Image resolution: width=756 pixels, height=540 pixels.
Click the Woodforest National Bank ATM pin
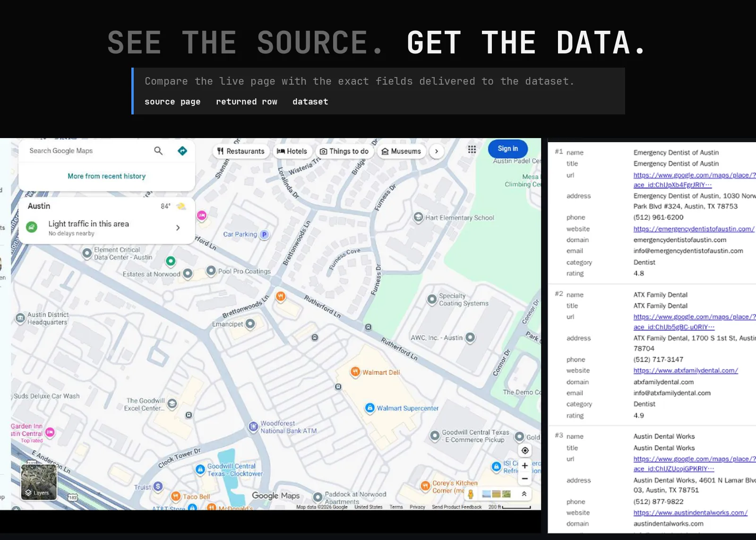(x=253, y=427)
